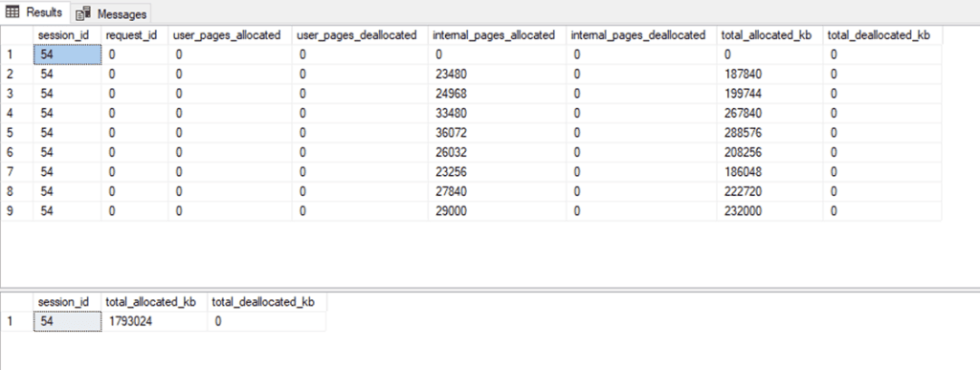Select the internal_pages_allocated column header
The width and height of the screenshot is (980, 370).
click(x=497, y=36)
